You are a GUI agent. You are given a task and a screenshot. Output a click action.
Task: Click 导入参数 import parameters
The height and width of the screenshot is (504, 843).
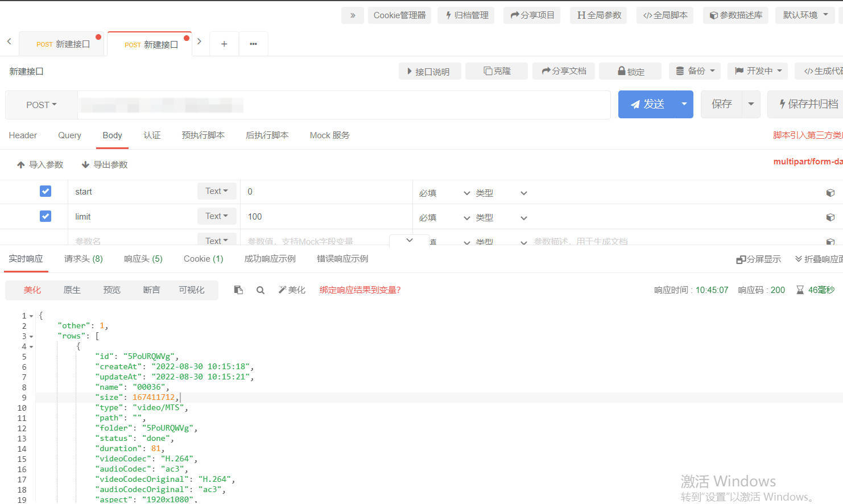point(40,165)
